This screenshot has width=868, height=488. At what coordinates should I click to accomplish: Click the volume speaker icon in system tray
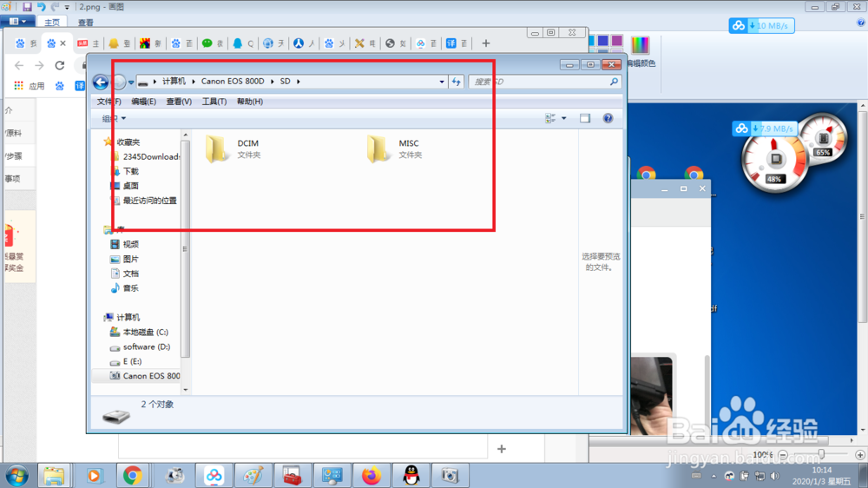tap(775, 476)
